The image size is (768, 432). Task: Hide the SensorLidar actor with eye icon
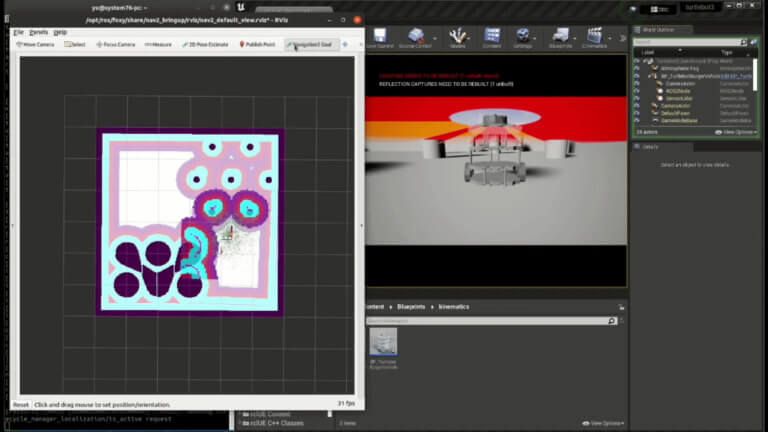(x=637, y=97)
